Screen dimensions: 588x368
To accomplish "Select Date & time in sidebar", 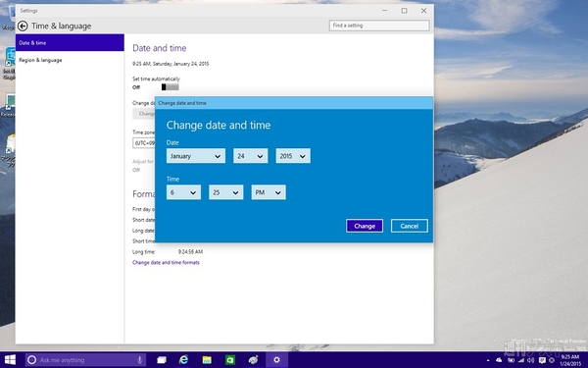I will point(70,43).
